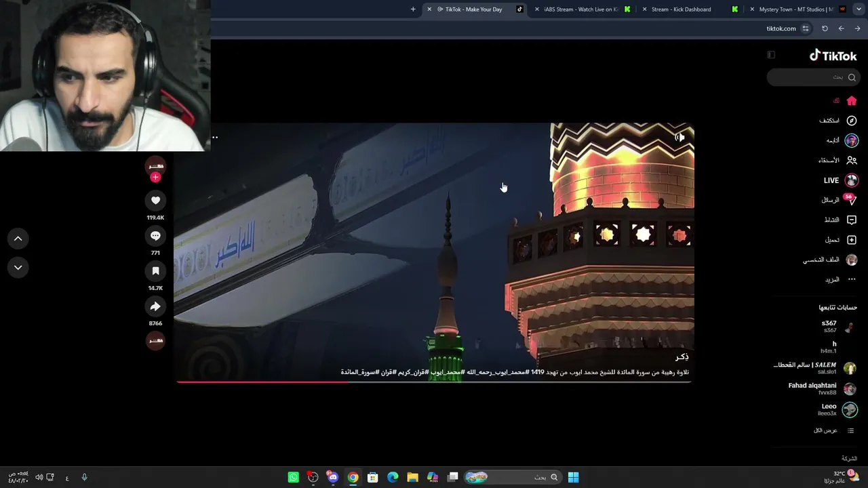The width and height of the screenshot is (868, 488).
Task: Close the iABS Stream tab
Action: (x=537, y=9)
